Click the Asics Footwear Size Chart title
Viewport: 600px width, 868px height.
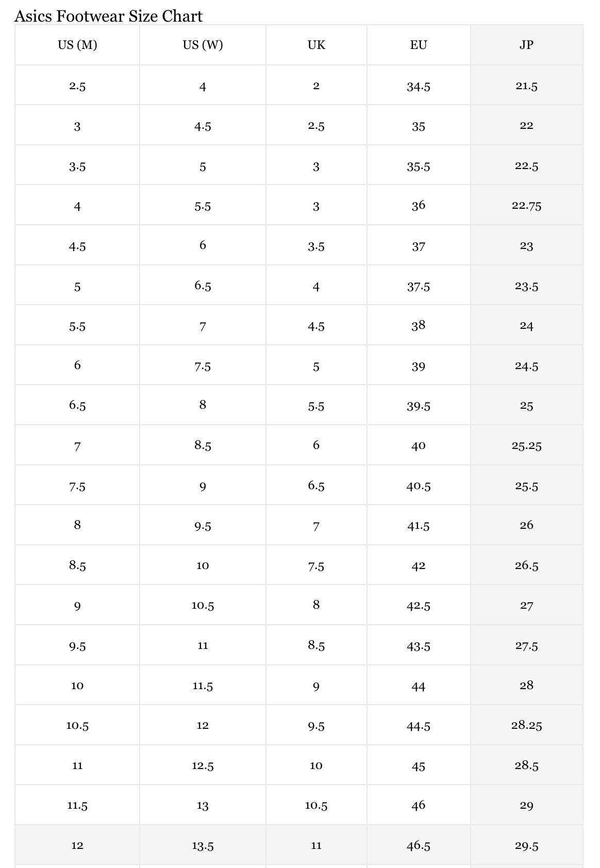tap(109, 16)
